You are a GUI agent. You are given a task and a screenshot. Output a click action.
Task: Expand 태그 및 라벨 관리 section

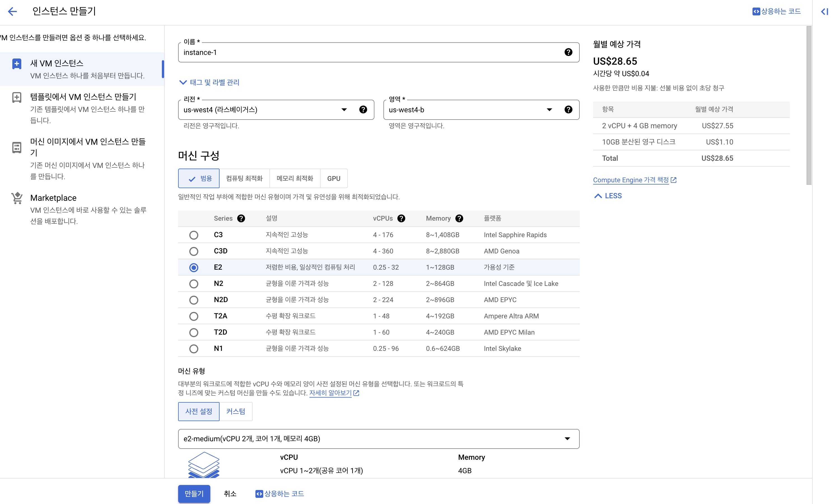(209, 82)
